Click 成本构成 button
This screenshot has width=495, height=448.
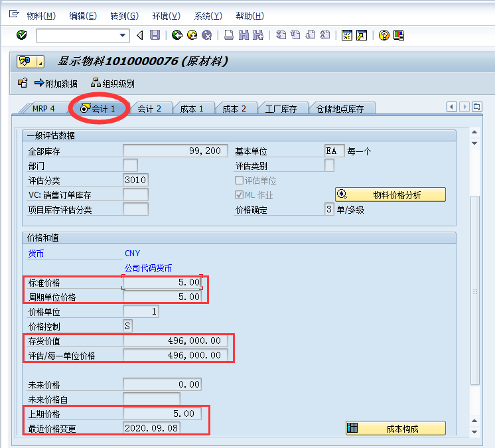pos(395,428)
